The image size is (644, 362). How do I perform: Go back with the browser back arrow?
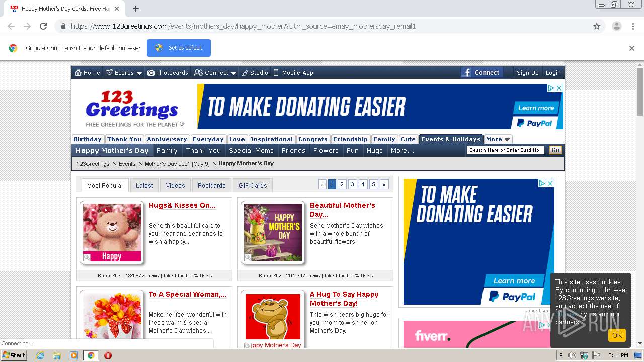[11, 26]
